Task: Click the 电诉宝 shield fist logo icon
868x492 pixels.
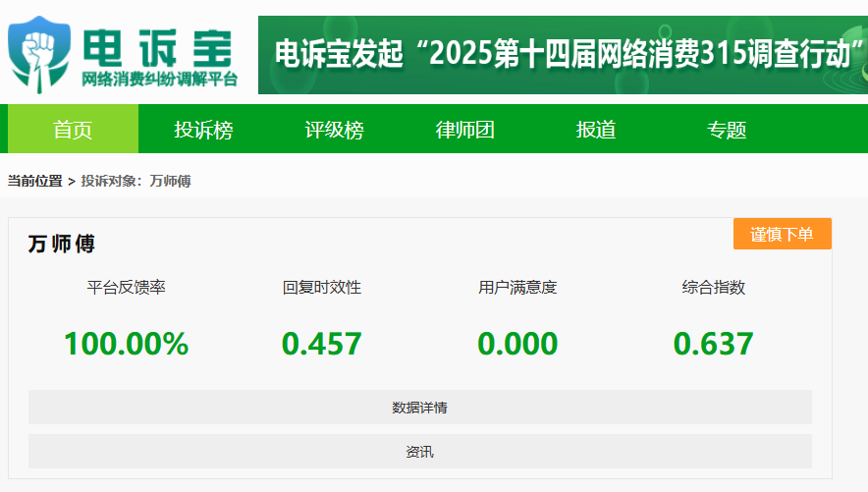Action: point(39,54)
